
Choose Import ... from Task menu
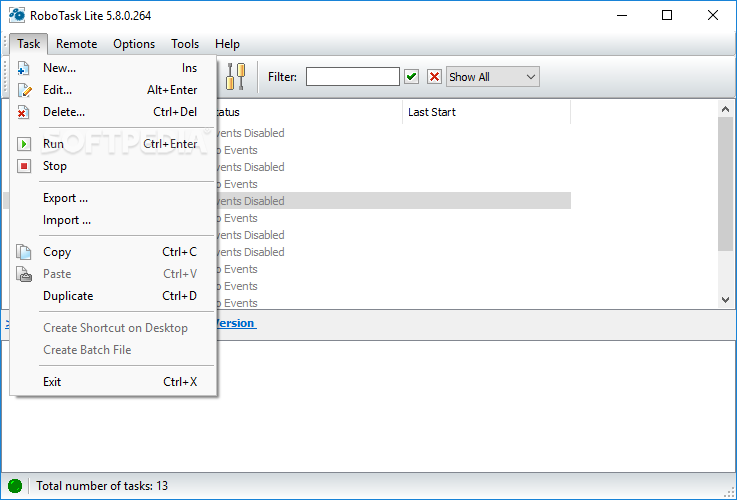point(113,220)
